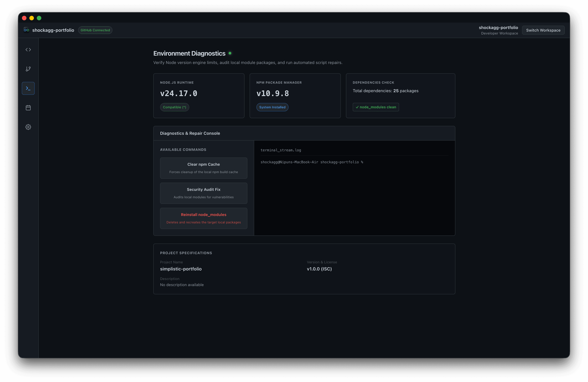
Task: Click the System Installed badge
Action: coord(272,107)
